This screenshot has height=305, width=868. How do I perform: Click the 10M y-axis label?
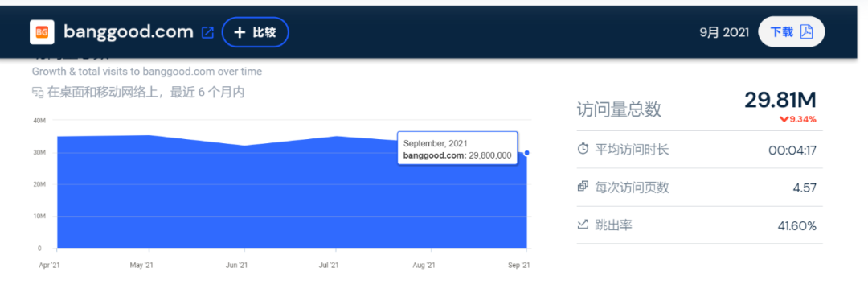39,216
